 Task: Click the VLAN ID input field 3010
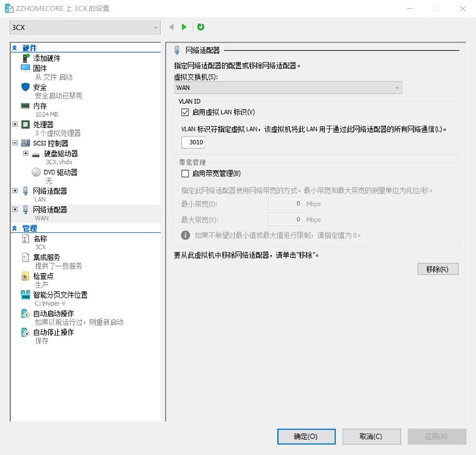coord(193,143)
